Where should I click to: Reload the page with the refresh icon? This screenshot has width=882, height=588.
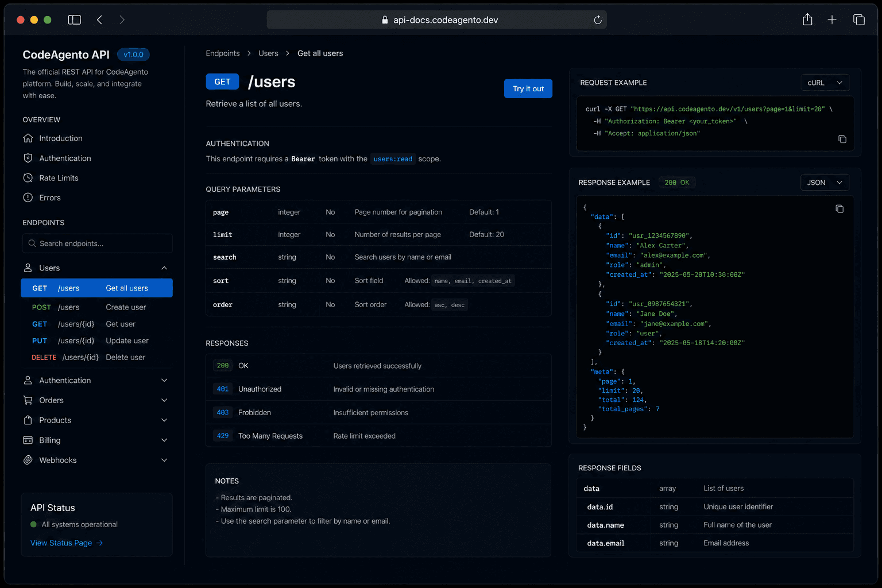(598, 20)
